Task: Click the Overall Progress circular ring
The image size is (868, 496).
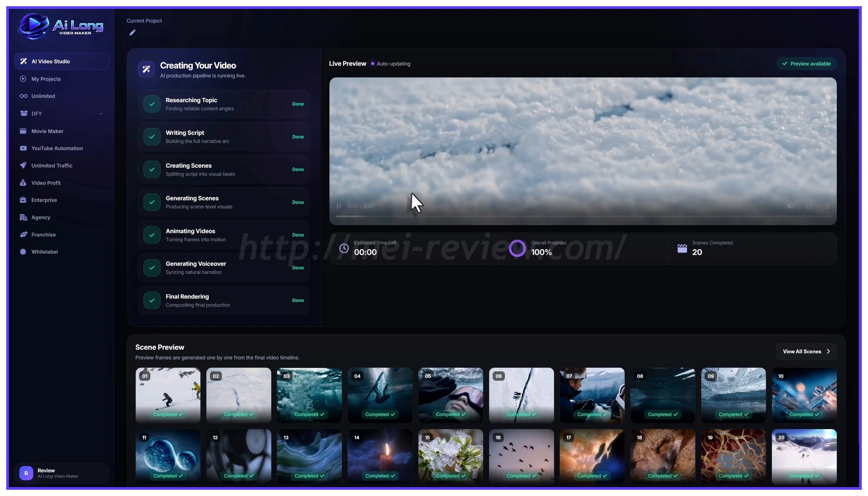Action: pos(517,248)
